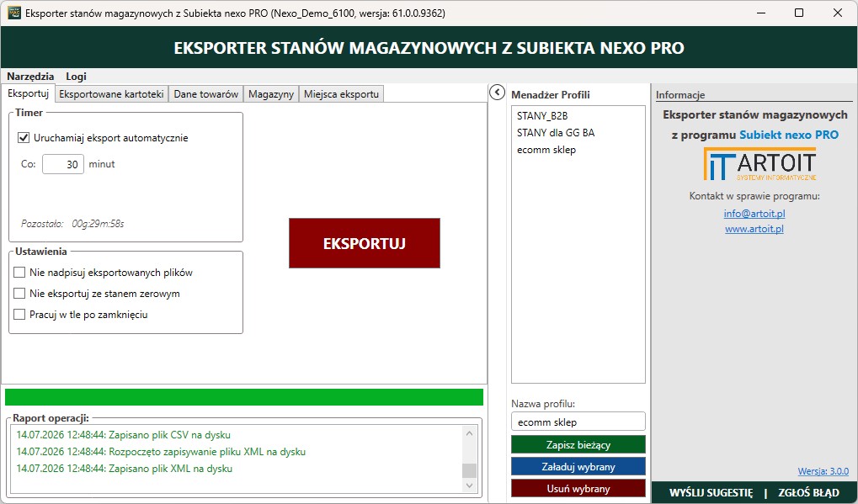
Task: Minimize the exporter window
Action: (x=760, y=13)
